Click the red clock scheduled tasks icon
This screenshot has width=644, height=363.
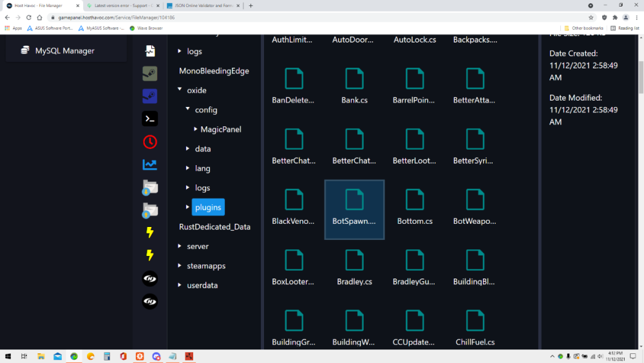tap(149, 142)
